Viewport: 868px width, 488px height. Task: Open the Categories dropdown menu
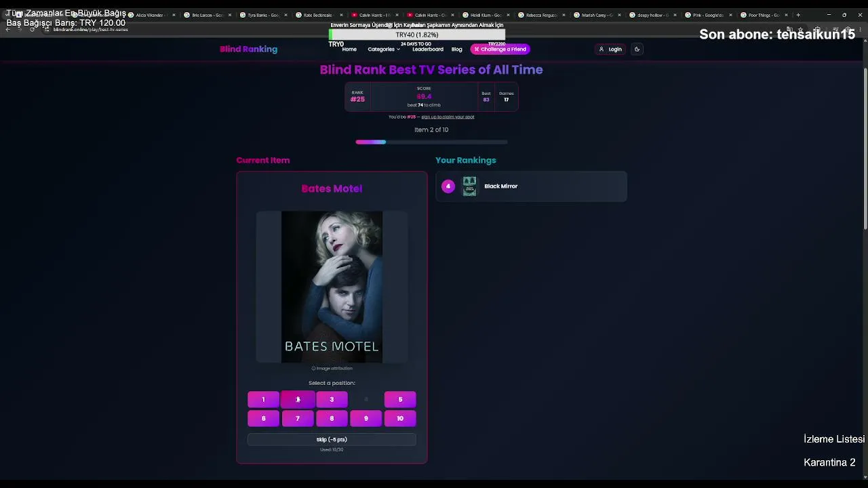384,49
